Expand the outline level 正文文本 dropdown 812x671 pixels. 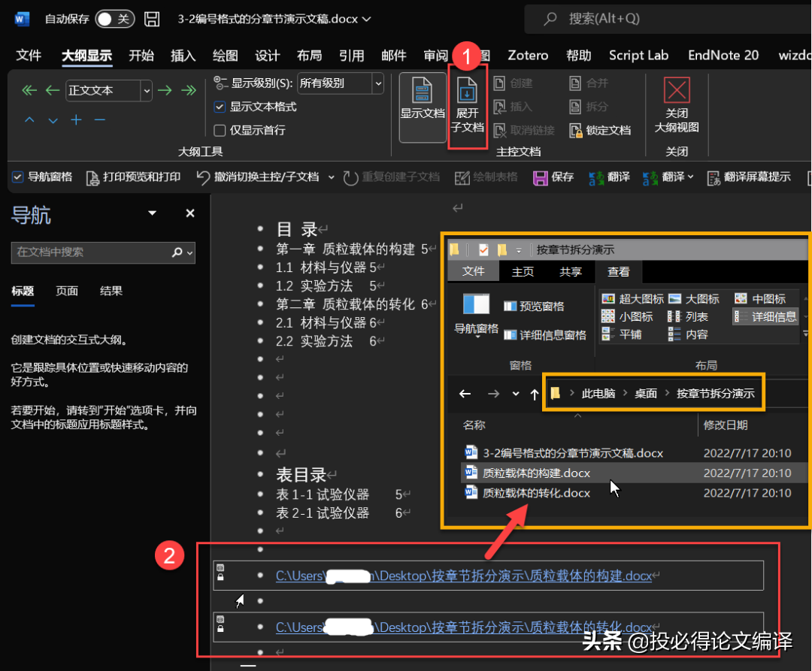point(147,91)
